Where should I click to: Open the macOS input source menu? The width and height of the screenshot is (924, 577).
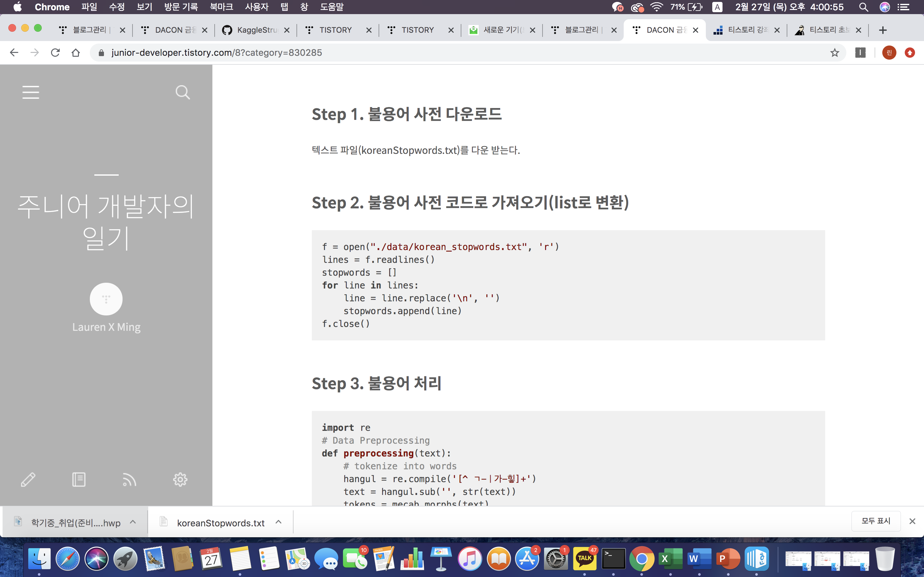pyautogui.click(x=717, y=7)
